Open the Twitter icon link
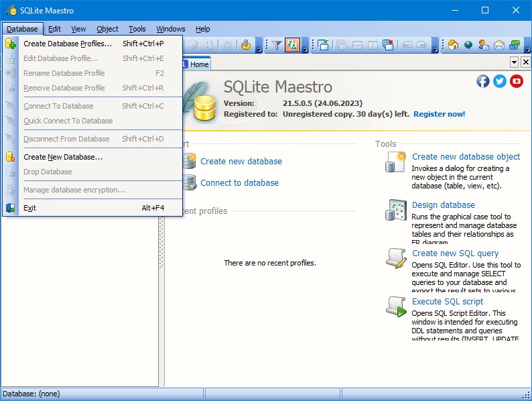 point(500,81)
